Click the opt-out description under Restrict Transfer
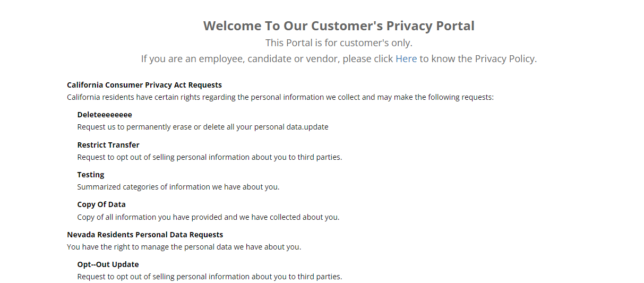The width and height of the screenshot is (644, 283). (210, 157)
